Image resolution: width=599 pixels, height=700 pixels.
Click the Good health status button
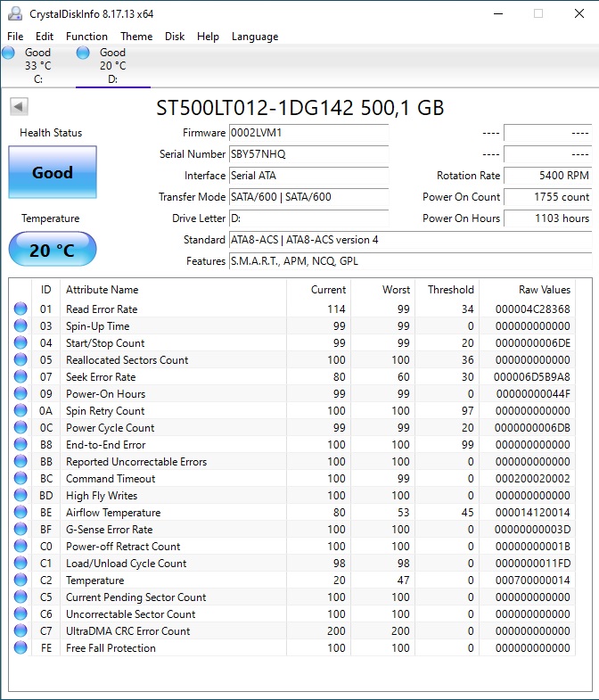point(53,172)
